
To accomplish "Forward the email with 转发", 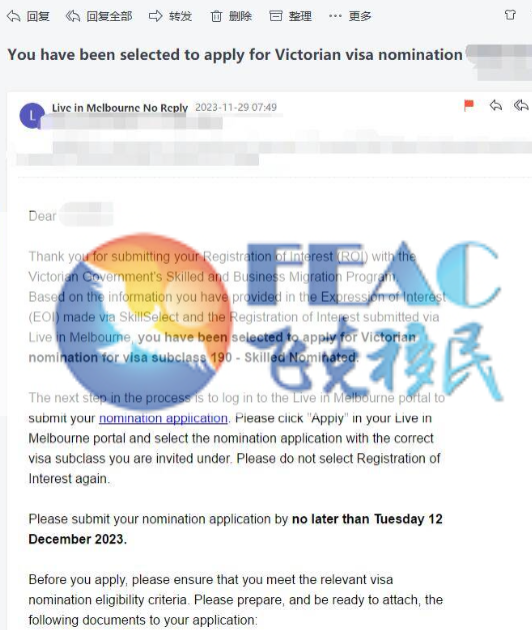I will pos(170,16).
